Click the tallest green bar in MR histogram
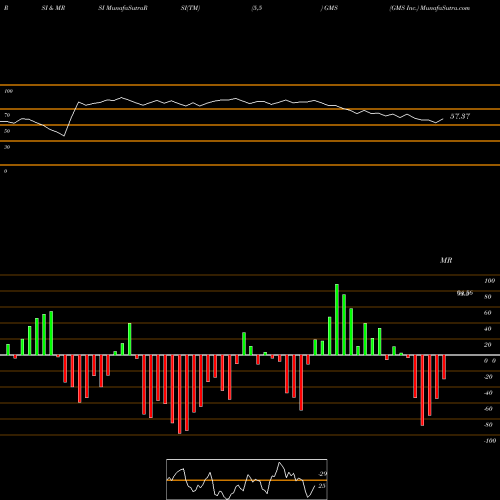500x500 pixels. pos(337,319)
